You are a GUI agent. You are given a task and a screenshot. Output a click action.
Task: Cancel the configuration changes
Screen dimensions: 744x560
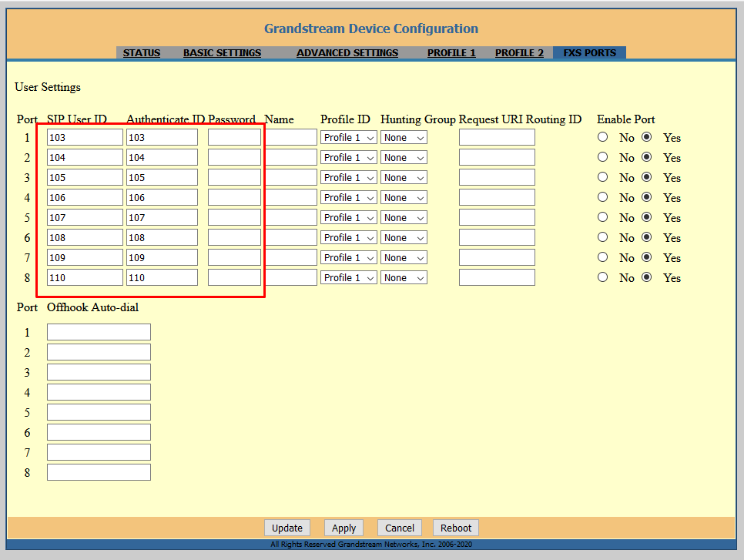coord(400,528)
